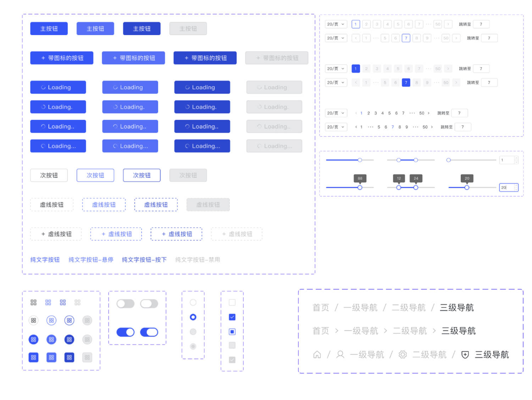Click previous-page arrow in filled pagination with 7 selected
The width and height of the screenshot is (532, 400).
pos(356,82)
